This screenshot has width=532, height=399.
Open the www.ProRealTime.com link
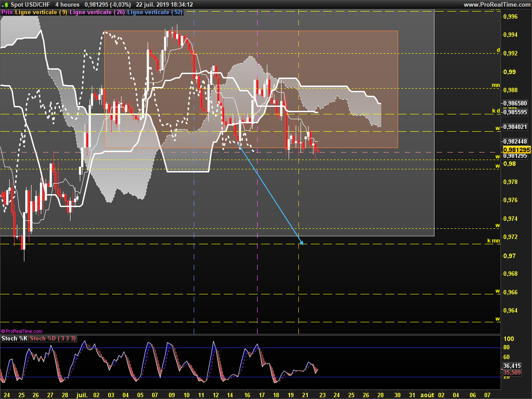497,4
